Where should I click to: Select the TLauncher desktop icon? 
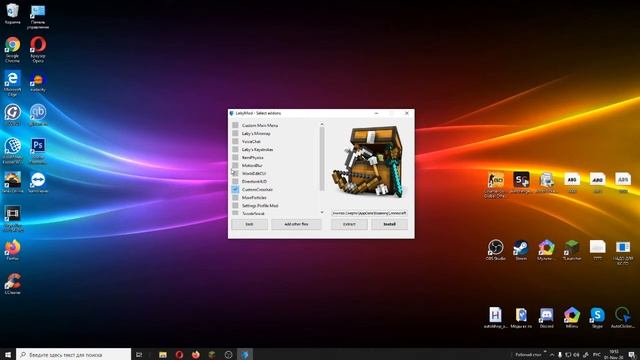(x=572, y=250)
